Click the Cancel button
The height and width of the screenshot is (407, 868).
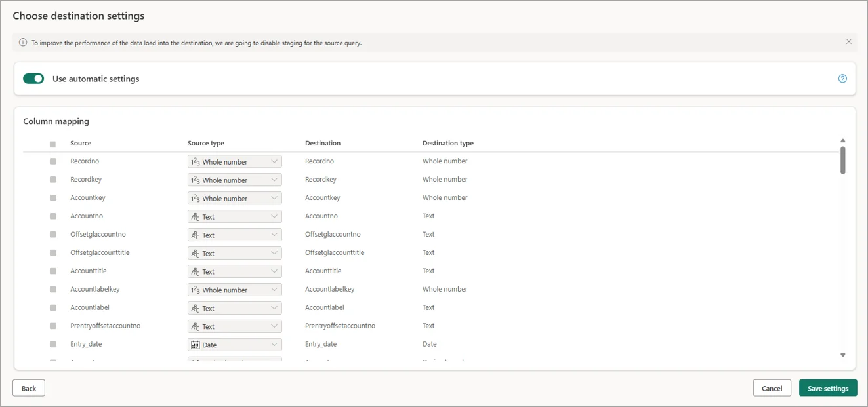point(772,388)
